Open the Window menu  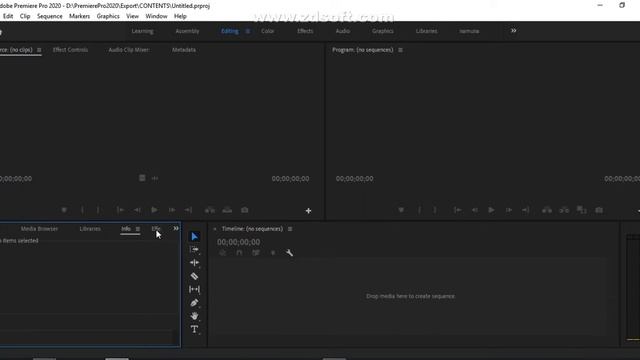(x=156, y=16)
